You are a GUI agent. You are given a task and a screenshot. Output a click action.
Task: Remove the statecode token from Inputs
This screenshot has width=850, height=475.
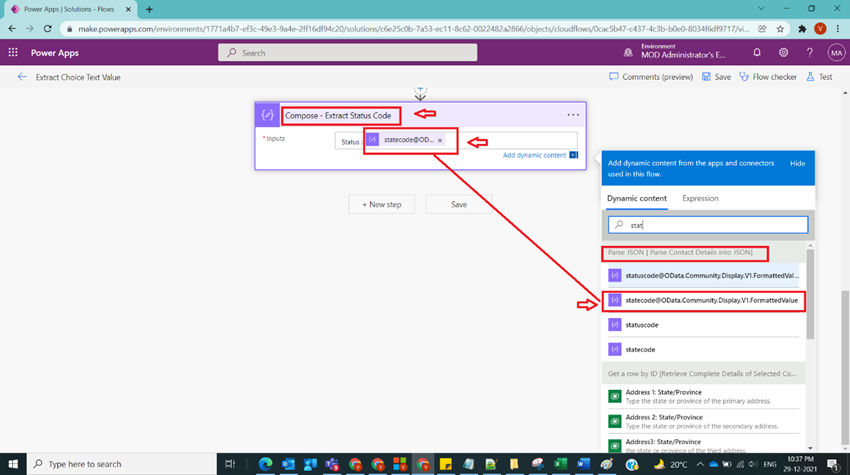pos(440,140)
